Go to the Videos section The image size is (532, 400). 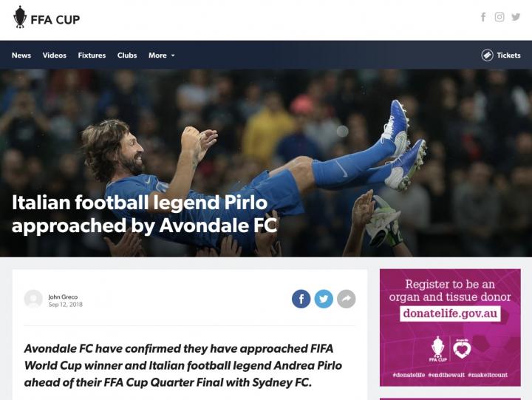pos(54,55)
